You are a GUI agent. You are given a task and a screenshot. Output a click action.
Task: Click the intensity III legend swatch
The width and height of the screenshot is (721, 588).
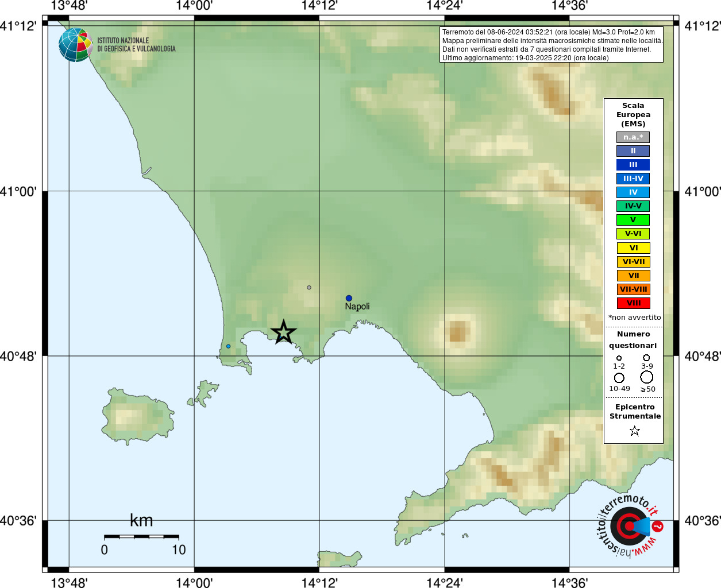[633, 165]
